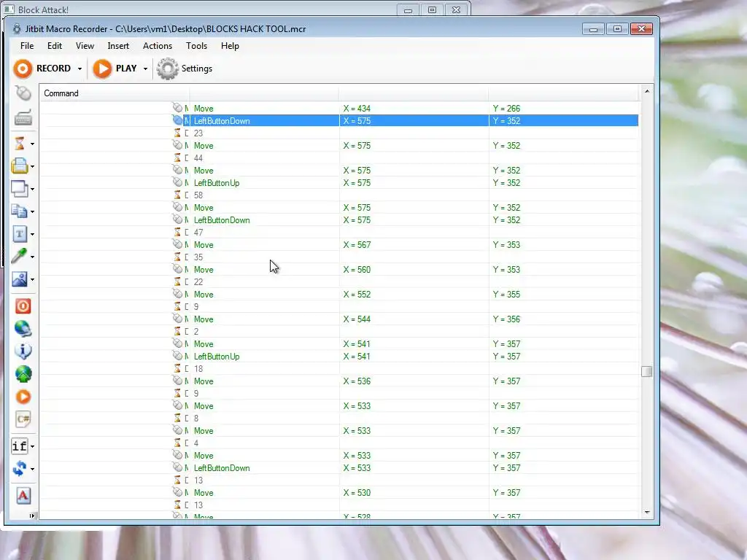747x560 pixels.
Task: Expand the repeat loop icon dropdown
Action: [x=32, y=469]
